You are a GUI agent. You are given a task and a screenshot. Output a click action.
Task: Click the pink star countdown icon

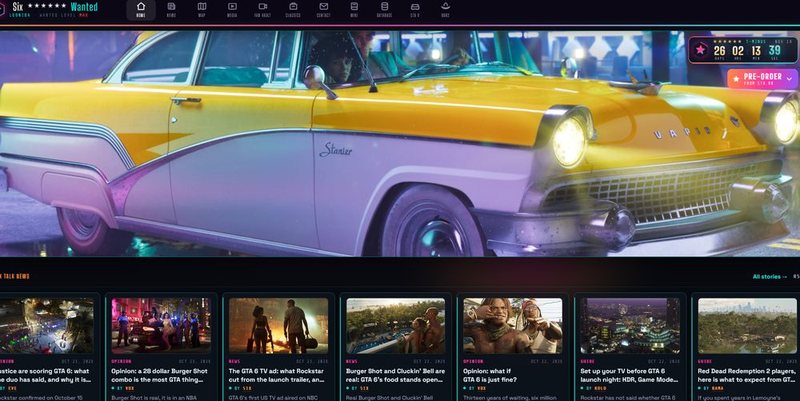pyautogui.click(x=701, y=50)
